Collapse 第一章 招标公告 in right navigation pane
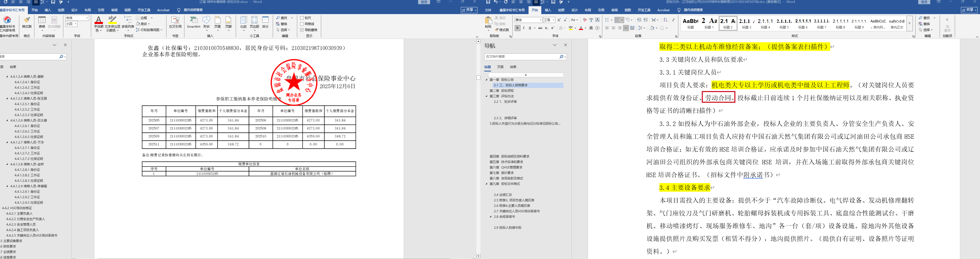This screenshot has width=980, height=259. click(x=486, y=80)
